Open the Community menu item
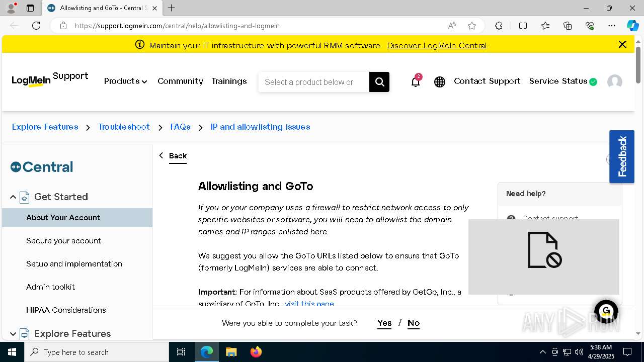The image size is (644, 362). pyautogui.click(x=180, y=81)
